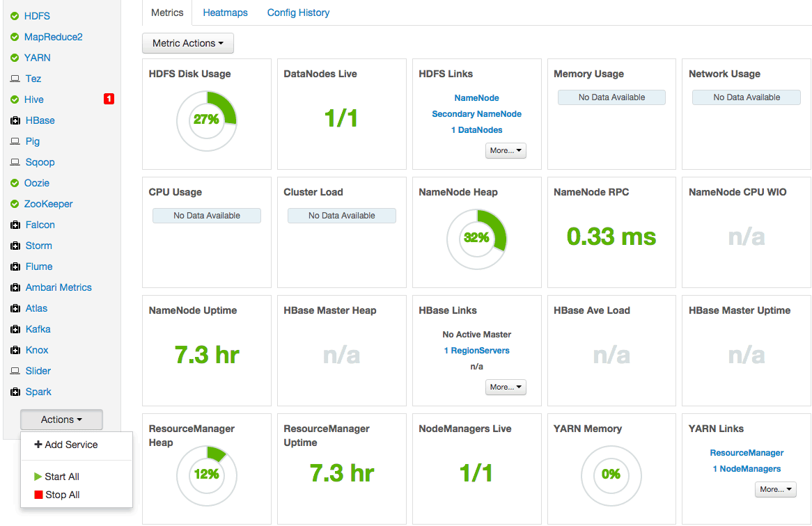The height and width of the screenshot is (526, 812).
Task: Click the NameNode Heap 32% gauge
Action: pos(476,239)
